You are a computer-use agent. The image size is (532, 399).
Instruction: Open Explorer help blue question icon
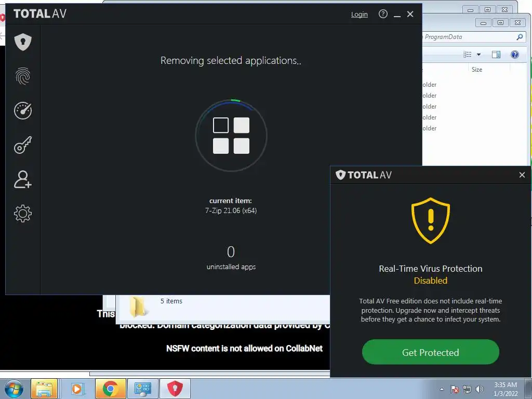pyautogui.click(x=515, y=54)
